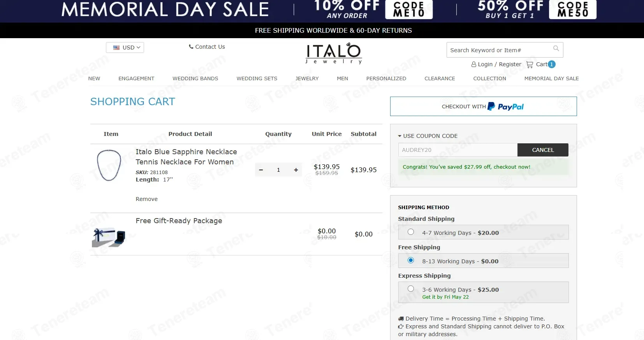Open the JEWELRY menu

[x=307, y=78]
